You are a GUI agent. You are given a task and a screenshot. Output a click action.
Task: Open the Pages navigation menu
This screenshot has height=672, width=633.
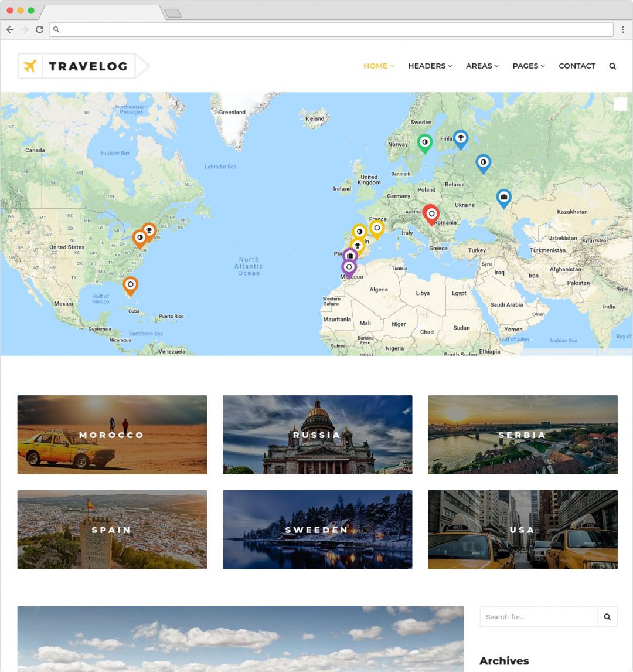(528, 66)
